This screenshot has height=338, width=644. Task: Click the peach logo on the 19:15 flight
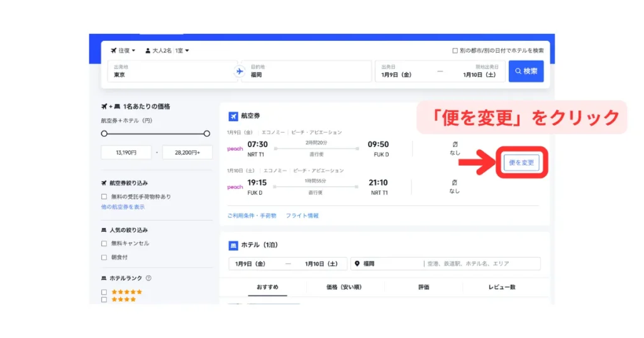(235, 187)
